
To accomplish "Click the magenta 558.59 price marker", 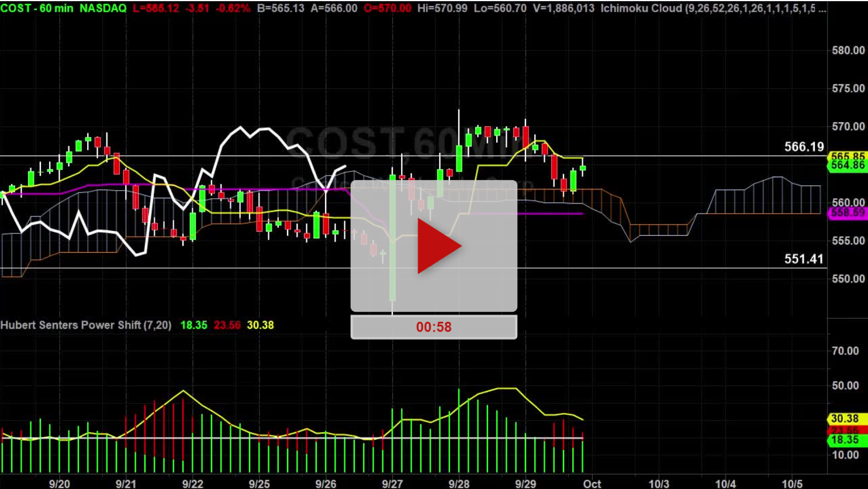I will tap(848, 212).
